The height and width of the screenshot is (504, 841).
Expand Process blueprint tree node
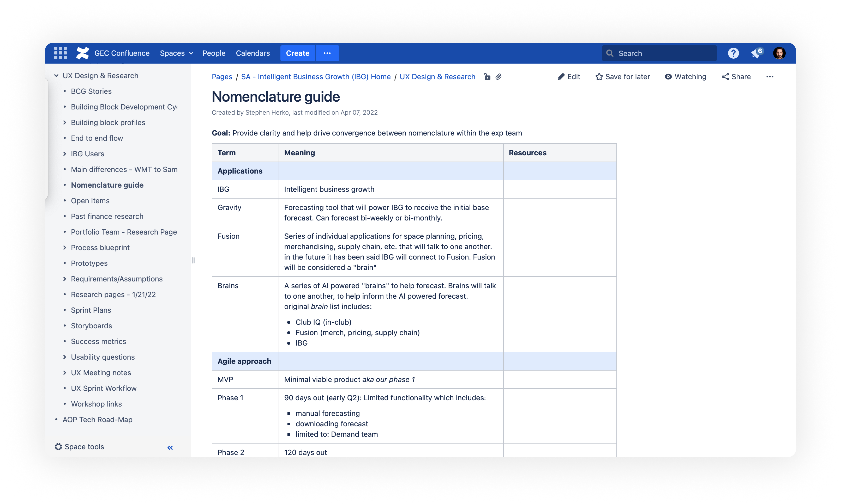point(65,248)
